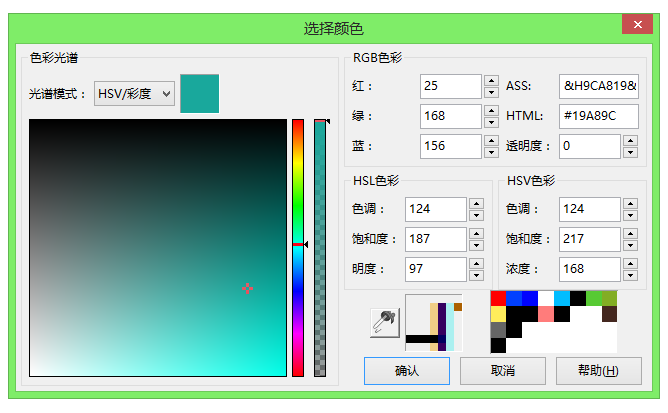Decrease HSV 饱和度 with down arrow

pyautogui.click(x=630, y=245)
